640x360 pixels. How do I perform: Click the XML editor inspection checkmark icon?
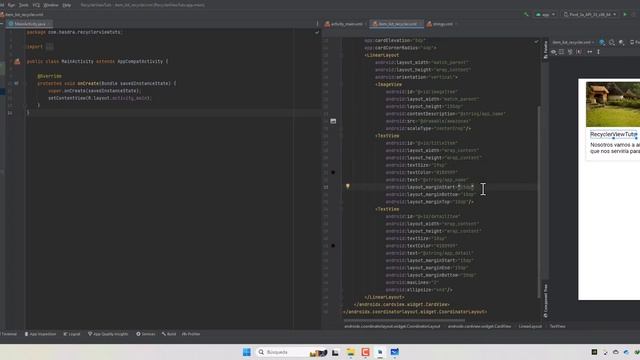(x=536, y=42)
